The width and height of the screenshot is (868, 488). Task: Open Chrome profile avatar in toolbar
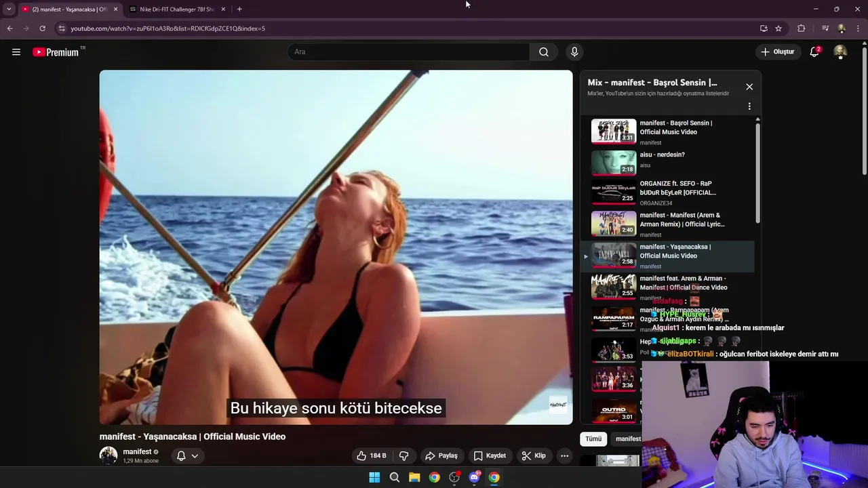[x=842, y=28]
